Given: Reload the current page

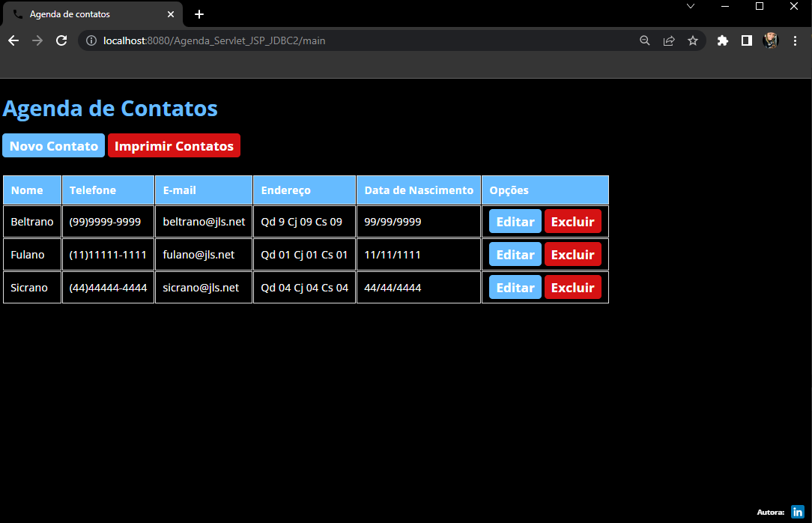Looking at the screenshot, I should click(x=61, y=40).
